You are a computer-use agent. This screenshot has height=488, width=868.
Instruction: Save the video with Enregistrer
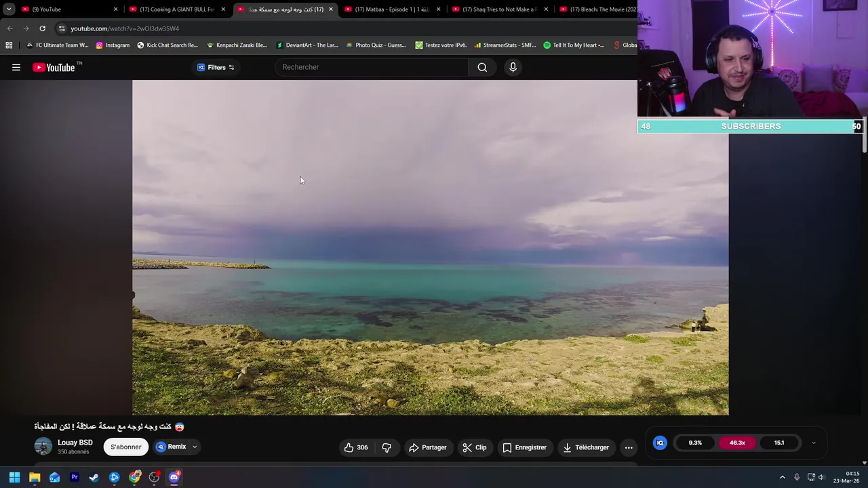pos(524,447)
